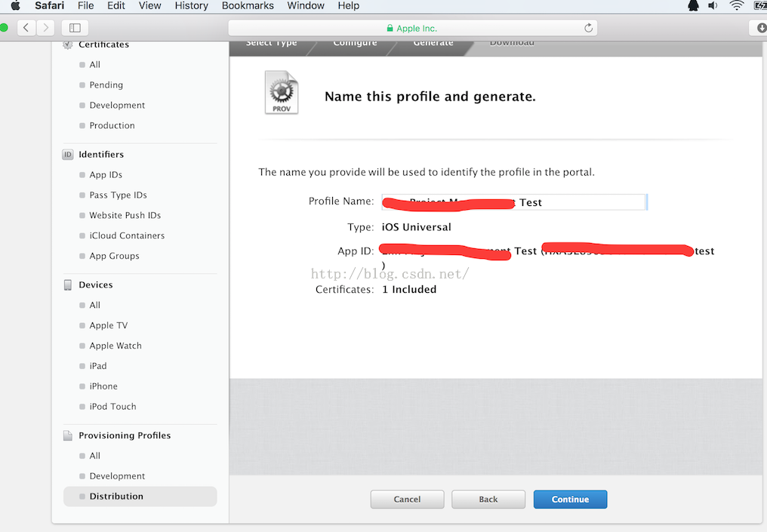Open Safari downloads button
The height and width of the screenshot is (532, 767).
761,28
